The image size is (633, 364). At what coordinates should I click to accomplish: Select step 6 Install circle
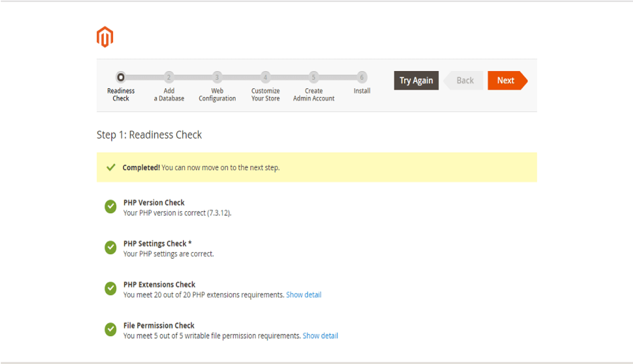[x=362, y=77]
